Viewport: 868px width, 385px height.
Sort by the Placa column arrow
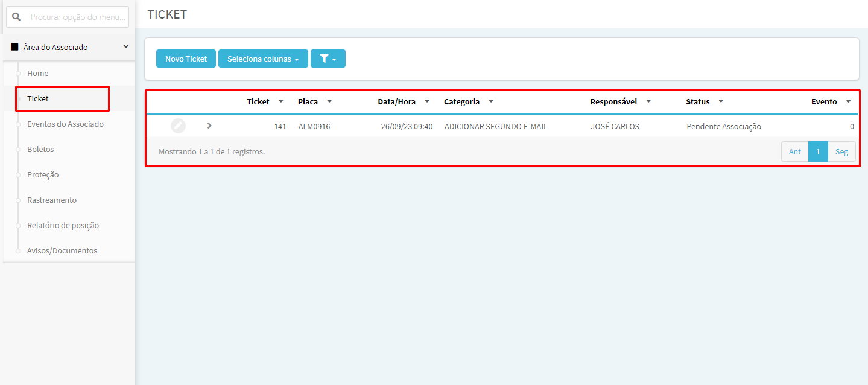pyautogui.click(x=329, y=101)
